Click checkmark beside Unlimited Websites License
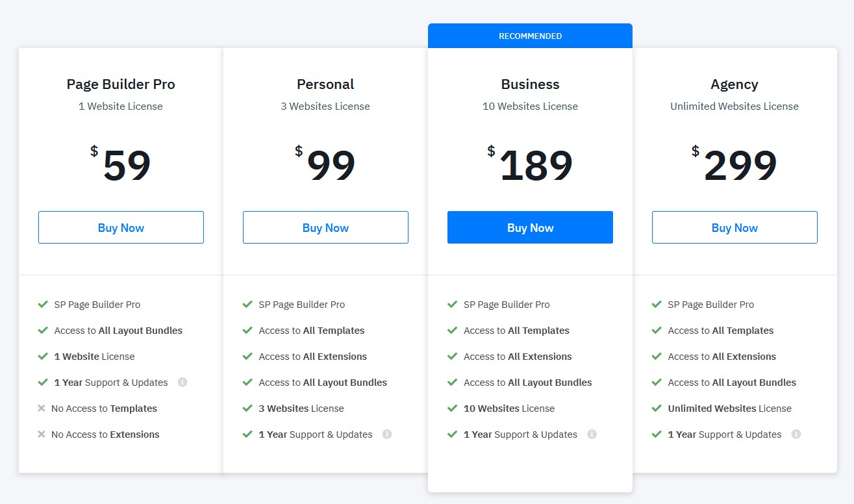This screenshot has width=854, height=504. click(657, 409)
